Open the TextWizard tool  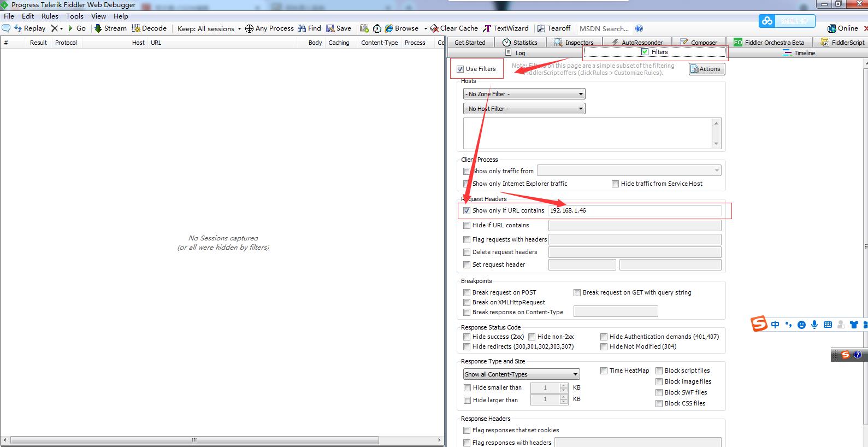506,28
